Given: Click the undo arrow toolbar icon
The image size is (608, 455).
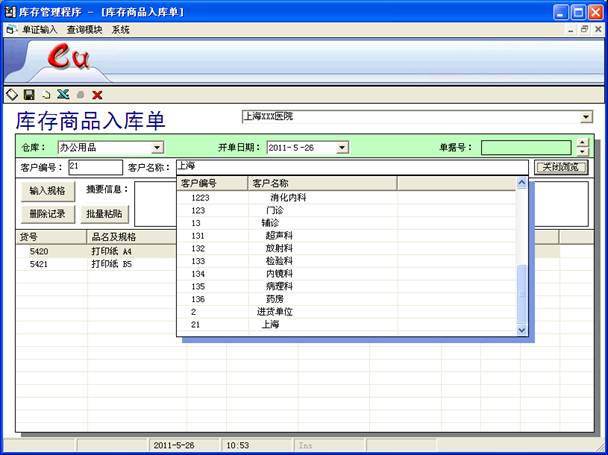Looking at the screenshot, I should point(46,94).
